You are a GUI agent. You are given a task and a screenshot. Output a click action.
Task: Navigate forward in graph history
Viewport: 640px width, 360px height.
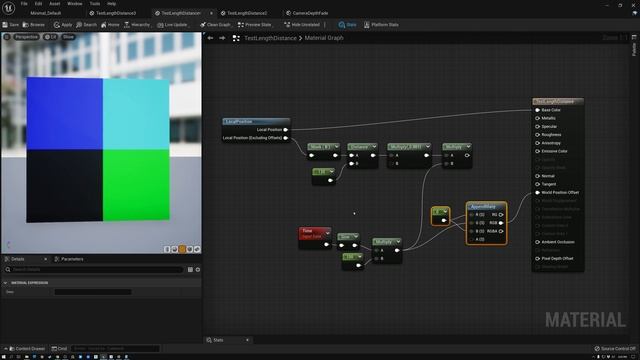click(x=222, y=38)
